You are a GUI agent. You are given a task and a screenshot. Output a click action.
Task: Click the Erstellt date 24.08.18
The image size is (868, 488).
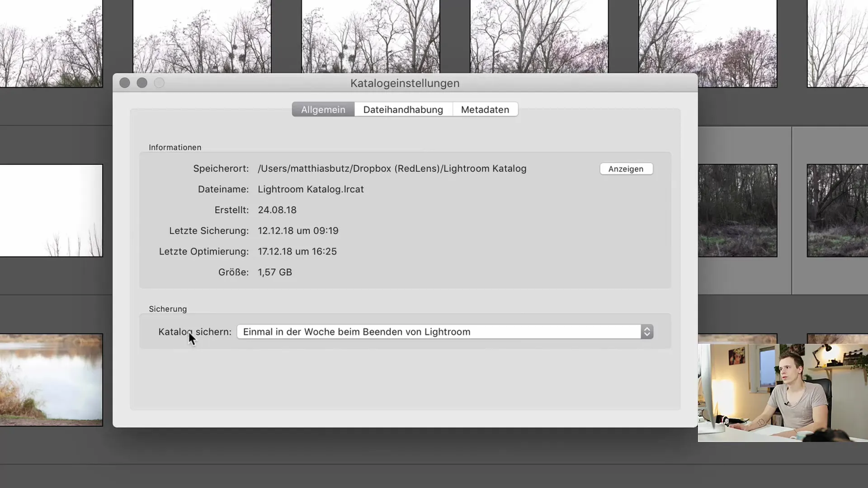[x=277, y=210]
